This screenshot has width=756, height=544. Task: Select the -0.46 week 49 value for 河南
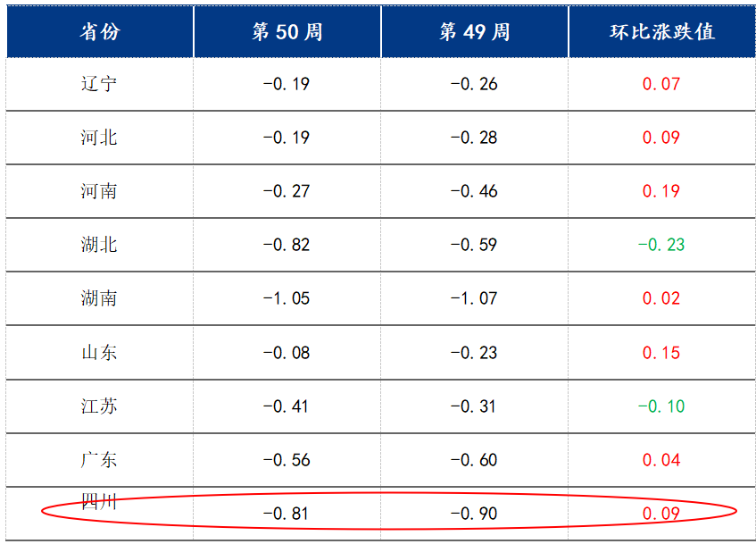click(474, 191)
